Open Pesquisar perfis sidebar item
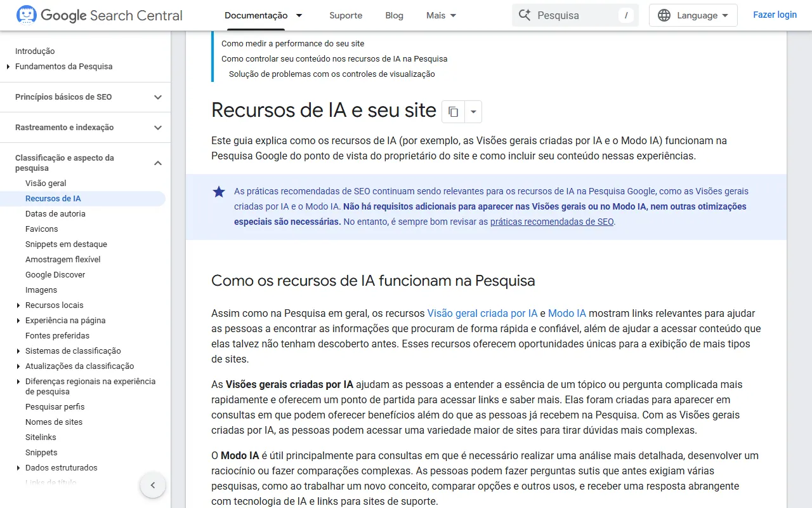Screen dimensions: 812x508 coord(55,407)
